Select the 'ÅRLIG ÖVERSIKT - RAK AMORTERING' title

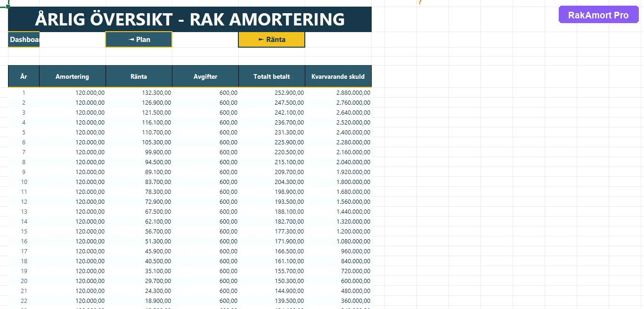190,19
